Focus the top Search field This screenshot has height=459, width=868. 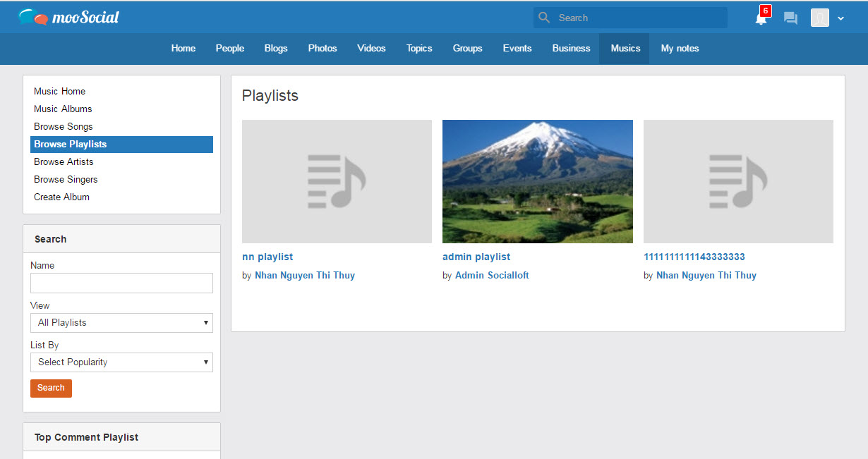tap(630, 18)
